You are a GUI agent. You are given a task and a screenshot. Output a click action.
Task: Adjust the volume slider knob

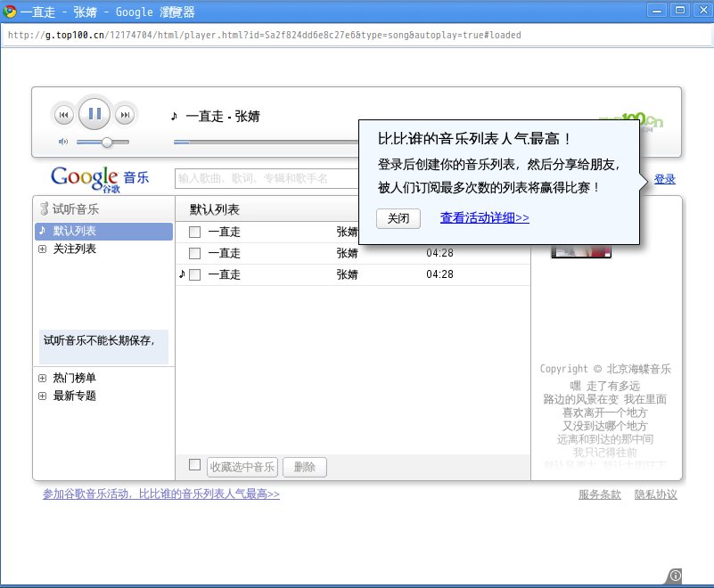[107, 142]
